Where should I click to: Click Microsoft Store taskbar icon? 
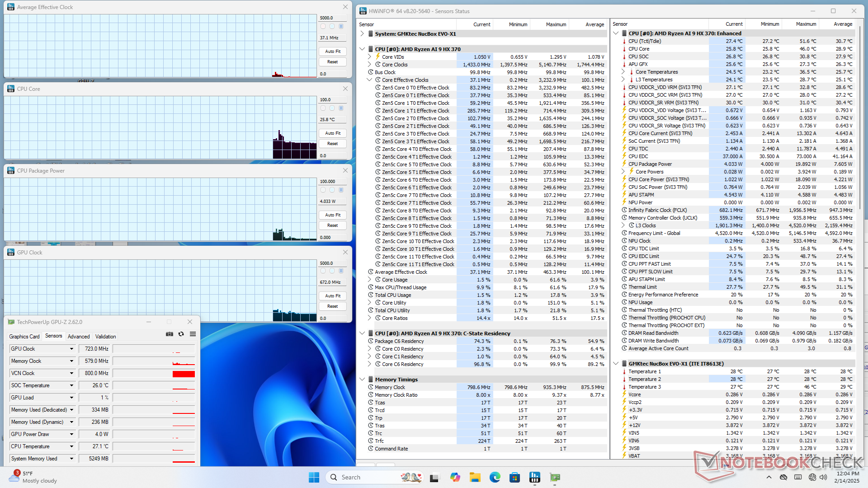click(514, 477)
